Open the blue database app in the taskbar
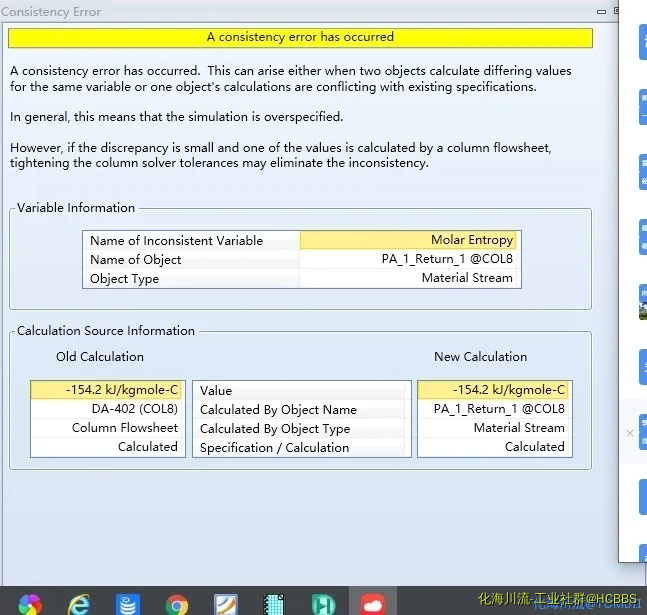 128,602
